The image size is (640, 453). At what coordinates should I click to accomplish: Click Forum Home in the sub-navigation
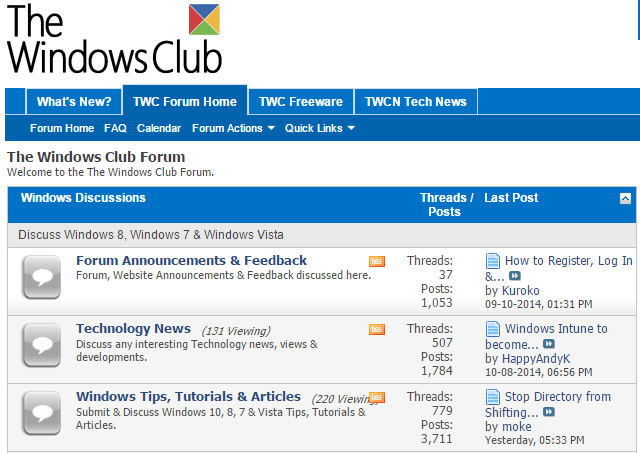pyautogui.click(x=62, y=128)
